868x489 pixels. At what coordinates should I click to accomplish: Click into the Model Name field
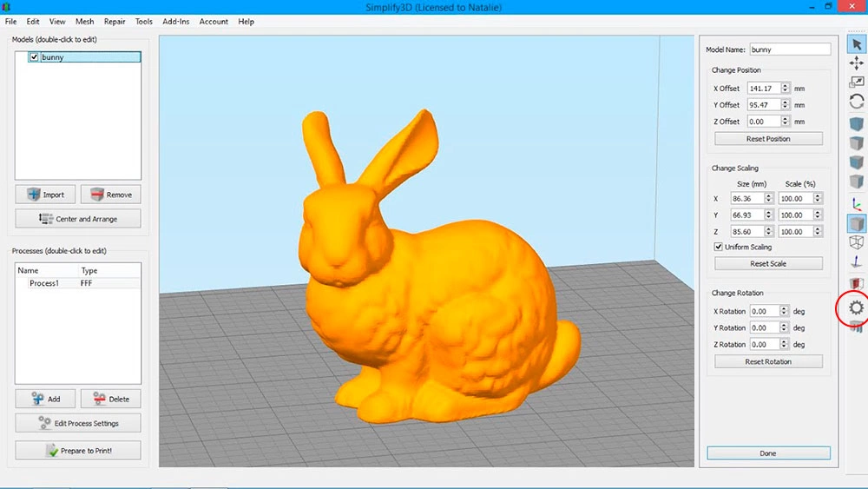click(789, 50)
